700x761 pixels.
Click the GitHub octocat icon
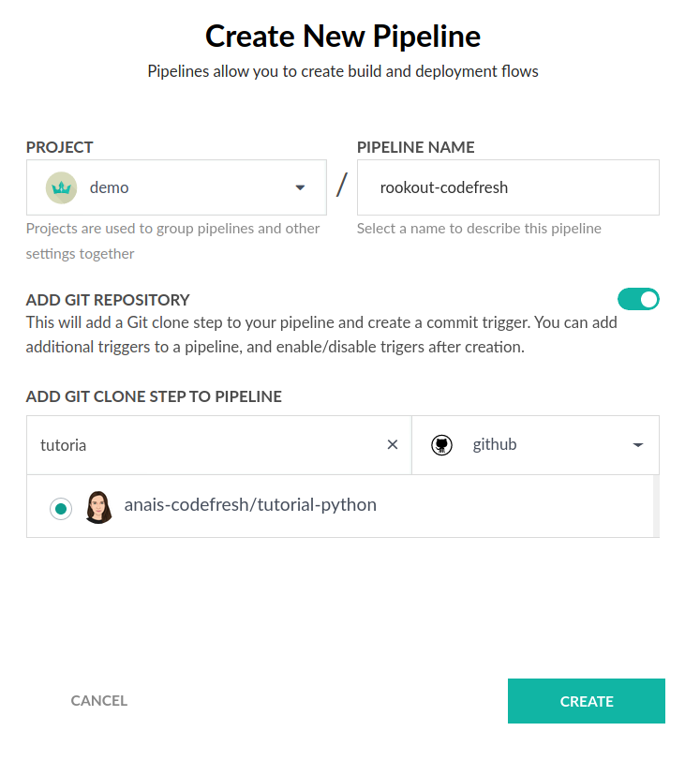tap(442, 445)
